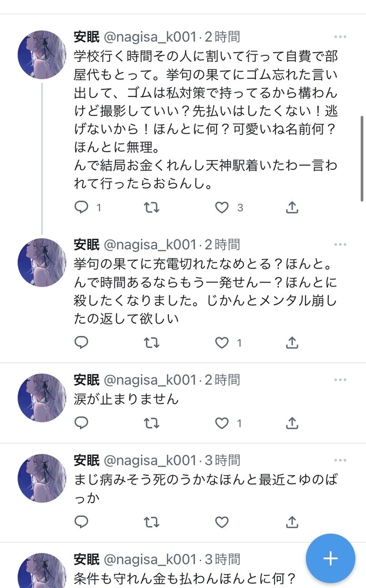The width and height of the screenshot is (366, 588).
Task: Like the first tweet with 3 likes
Action: (221, 208)
